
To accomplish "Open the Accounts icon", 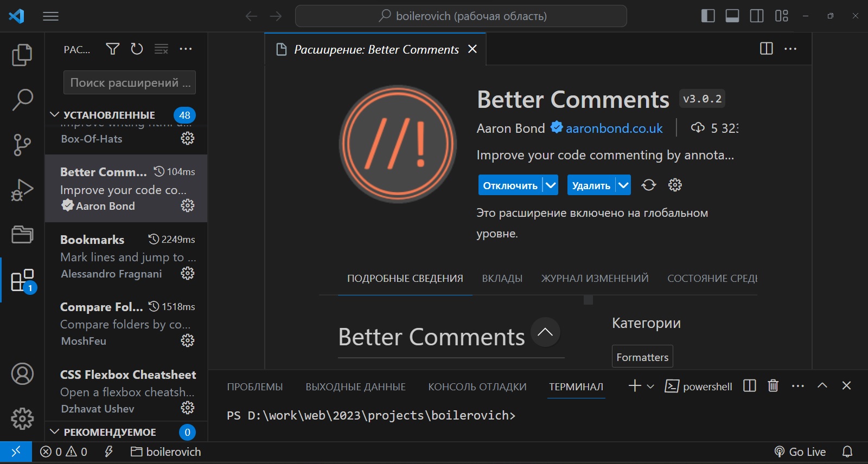I will 22,374.
